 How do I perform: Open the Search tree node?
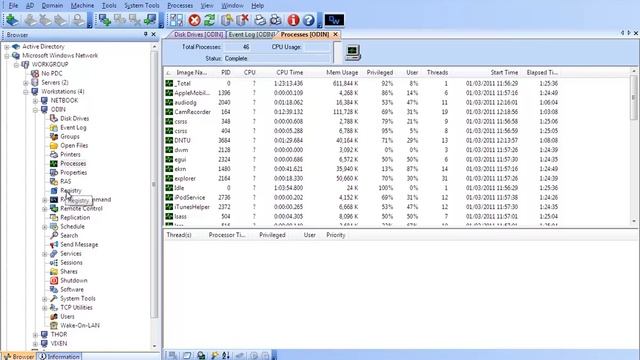69,236
